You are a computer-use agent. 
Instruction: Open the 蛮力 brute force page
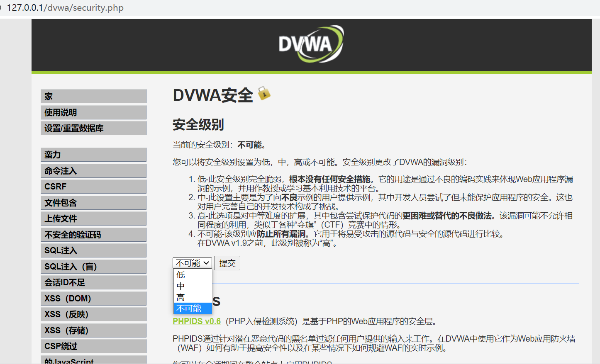pos(93,155)
